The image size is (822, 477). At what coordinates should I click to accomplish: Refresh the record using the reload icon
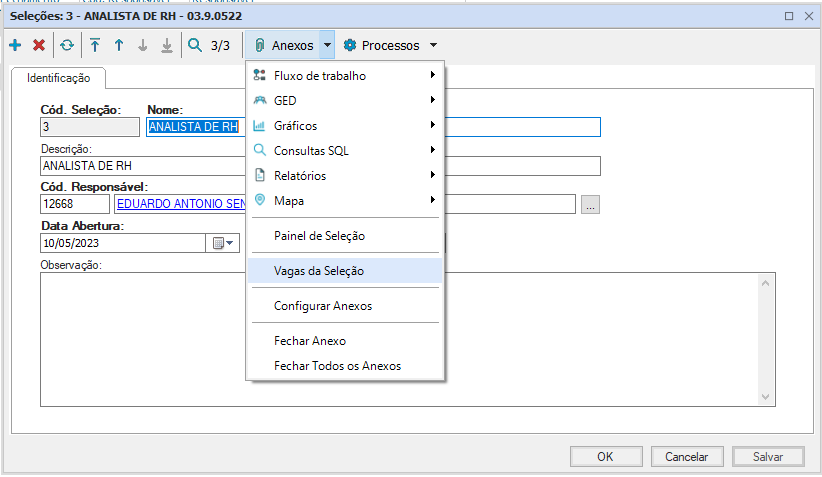click(x=67, y=45)
